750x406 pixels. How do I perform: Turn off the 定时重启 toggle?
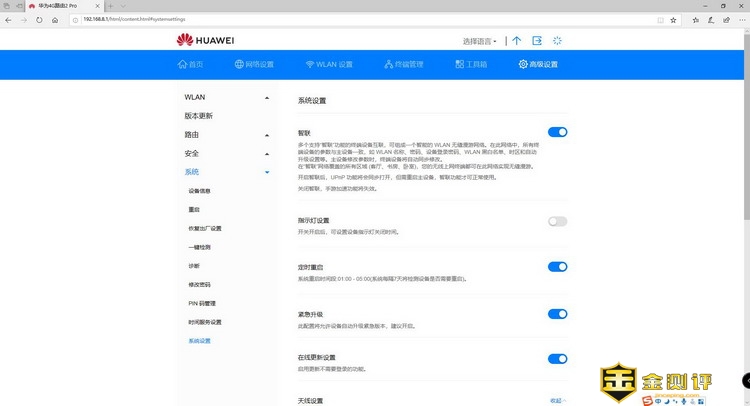tap(557, 266)
